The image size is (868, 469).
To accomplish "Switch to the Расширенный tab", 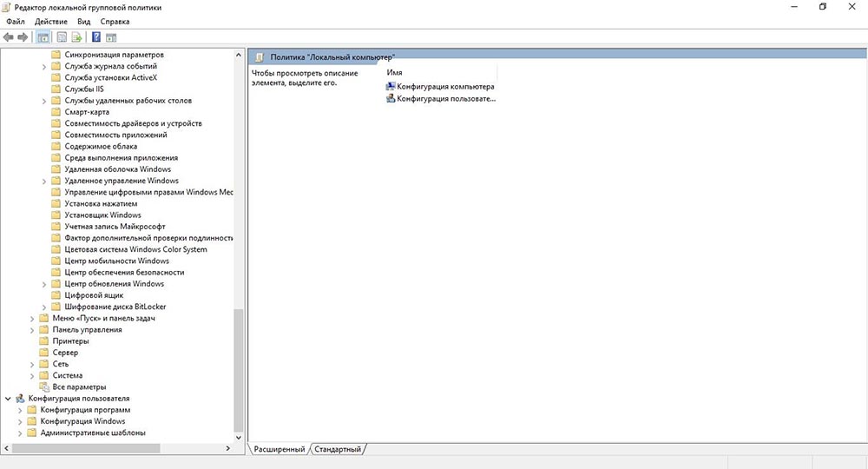I will coord(279,449).
